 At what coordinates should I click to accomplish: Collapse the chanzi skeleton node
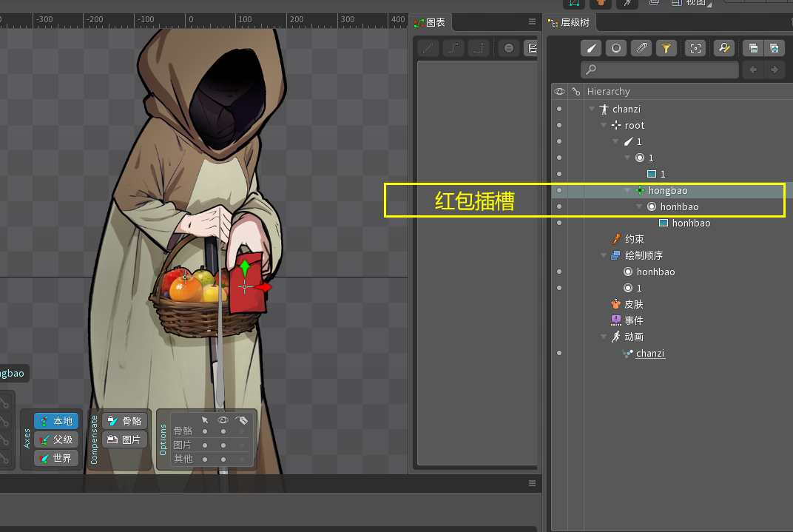pyautogui.click(x=592, y=109)
